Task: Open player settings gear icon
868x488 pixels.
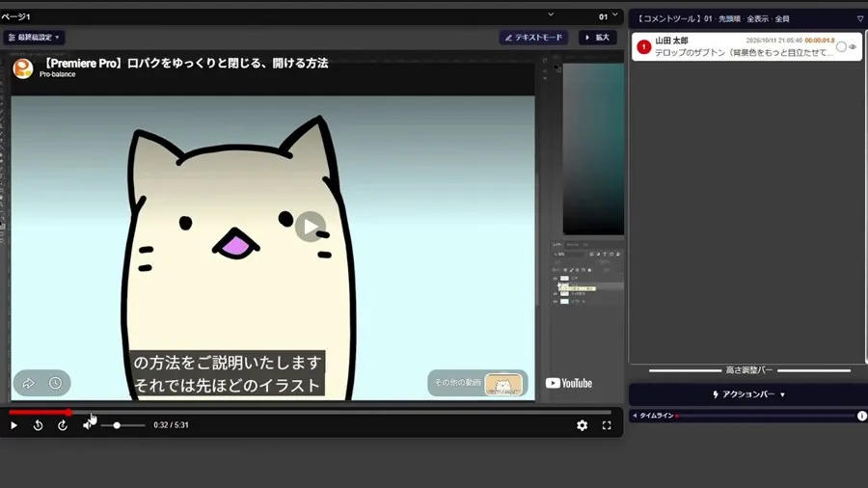Action: tap(582, 425)
